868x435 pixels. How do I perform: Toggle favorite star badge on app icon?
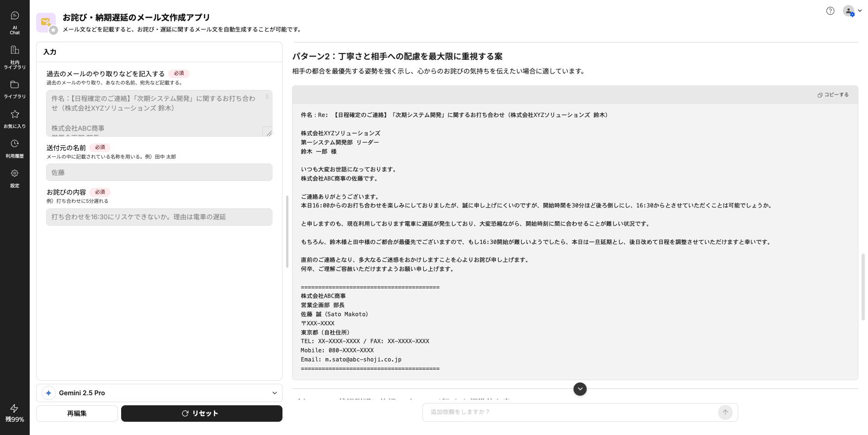point(53,30)
